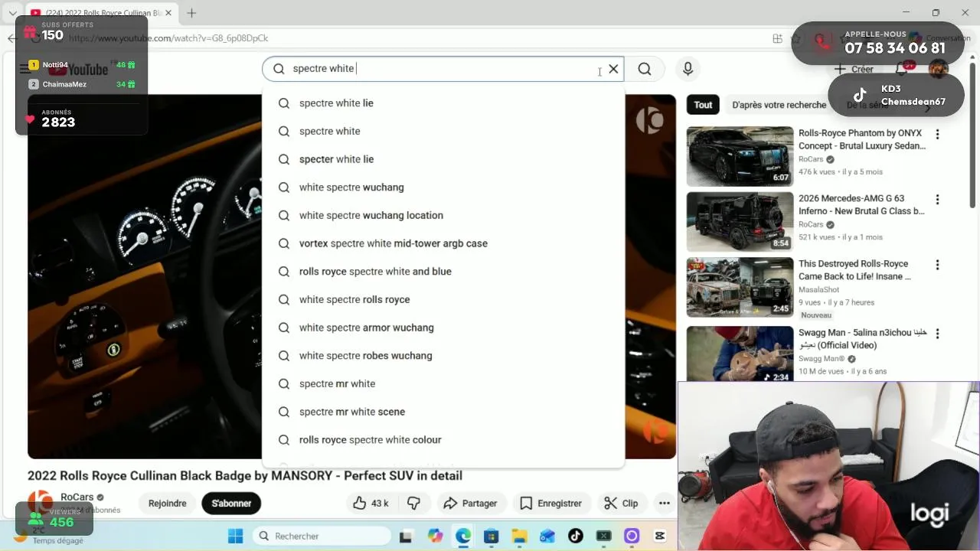This screenshot has height=551, width=980.
Task: Open '2026 Mercedes-AMG G 63 Inferno' title link
Action: (x=861, y=204)
